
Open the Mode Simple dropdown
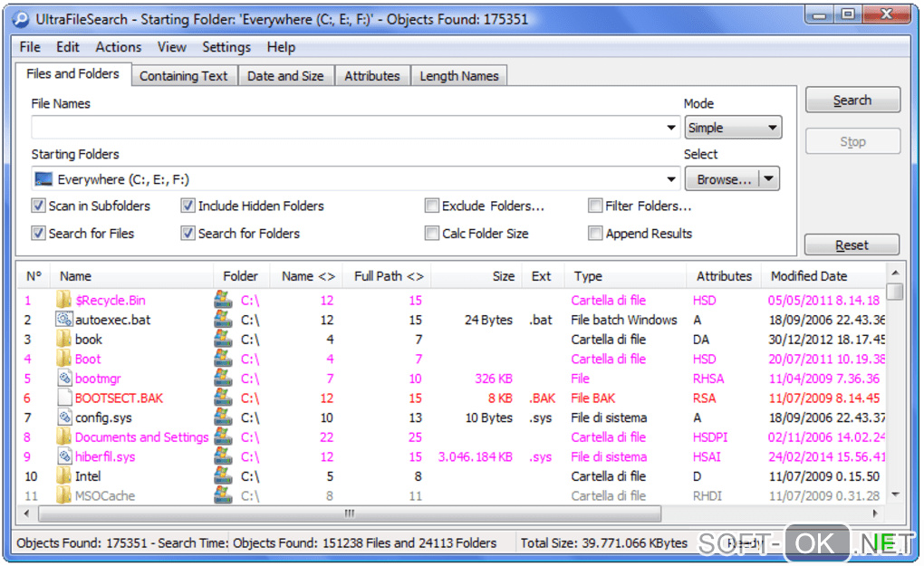pos(733,127)
